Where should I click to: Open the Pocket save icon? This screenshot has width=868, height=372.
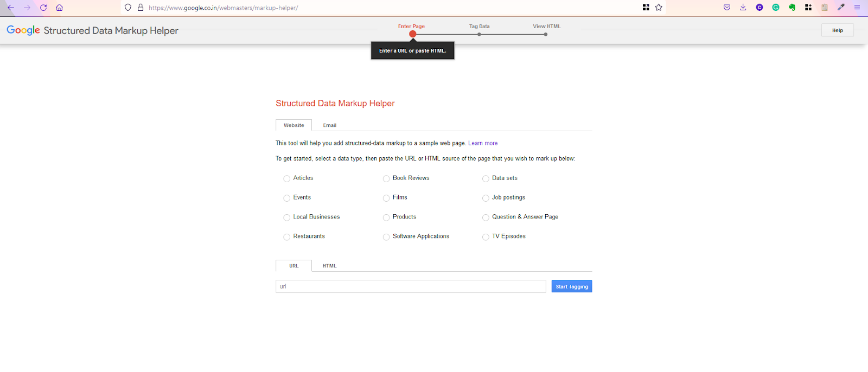point(727,8)
